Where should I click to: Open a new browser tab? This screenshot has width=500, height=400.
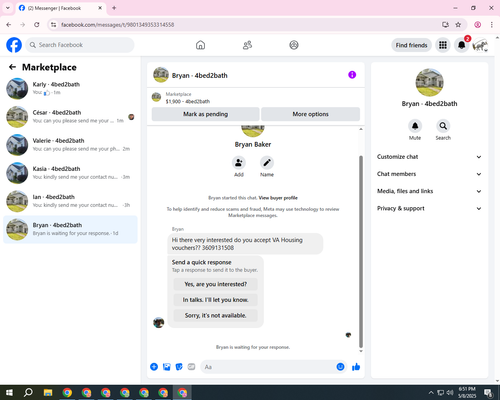114,8
